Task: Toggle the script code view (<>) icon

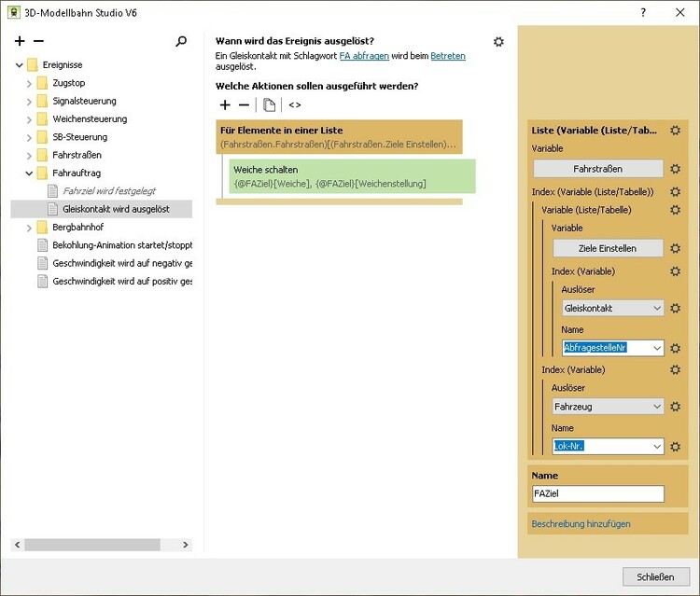Action: (295, 105)
